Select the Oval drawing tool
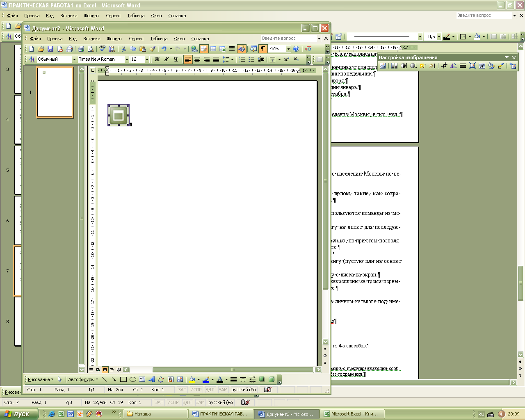 tap(133, 379)
